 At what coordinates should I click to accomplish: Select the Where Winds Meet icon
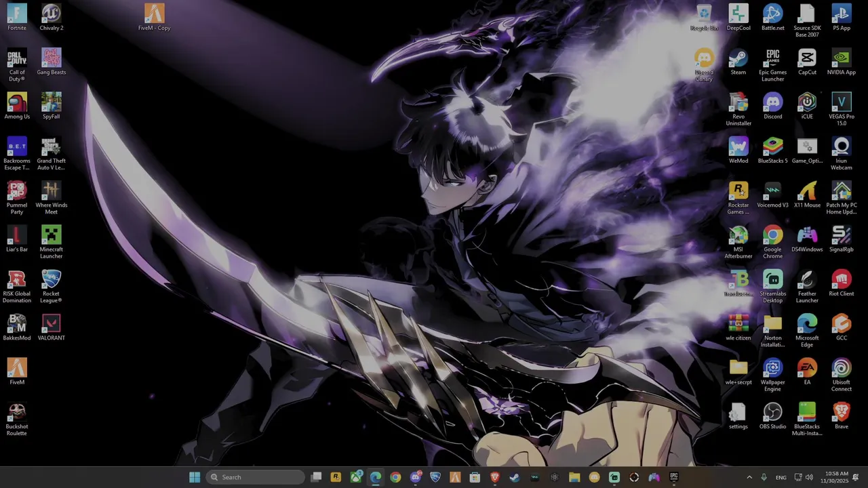point(52,198)
